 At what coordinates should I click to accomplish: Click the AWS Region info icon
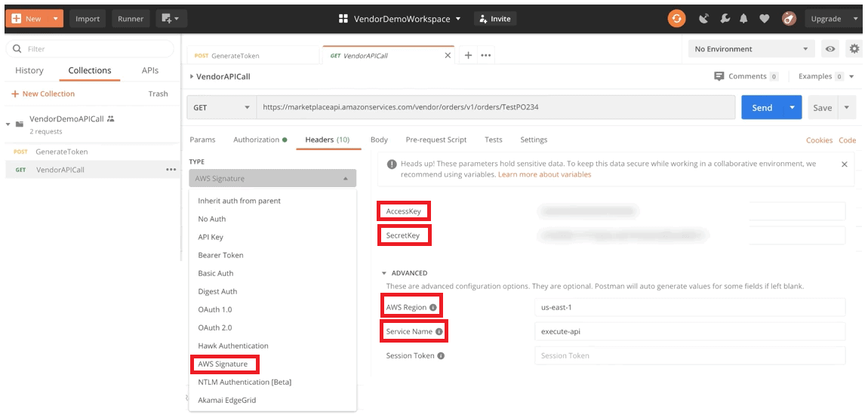[433, 307]
